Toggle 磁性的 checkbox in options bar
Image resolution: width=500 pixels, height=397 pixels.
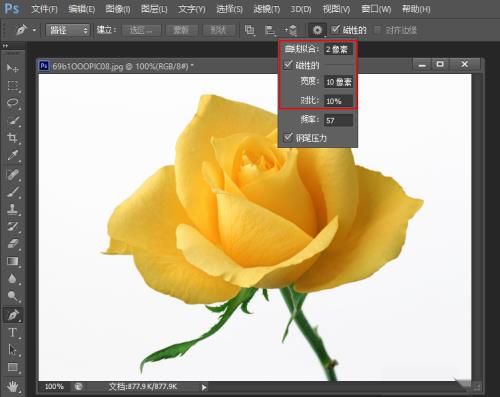pyautogui.click(x=335, y=30)
